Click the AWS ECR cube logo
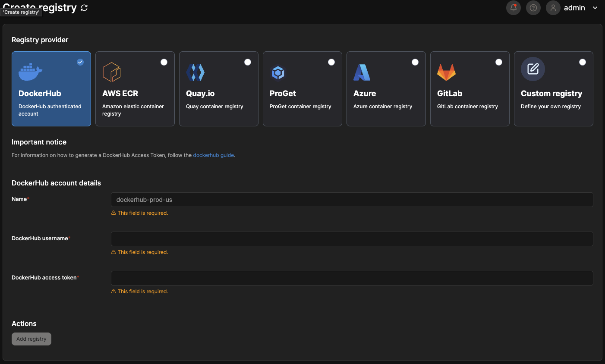 (111, 72)
